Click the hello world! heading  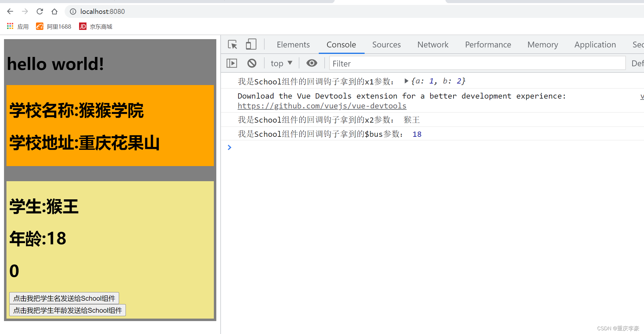(x=55, y=64)
